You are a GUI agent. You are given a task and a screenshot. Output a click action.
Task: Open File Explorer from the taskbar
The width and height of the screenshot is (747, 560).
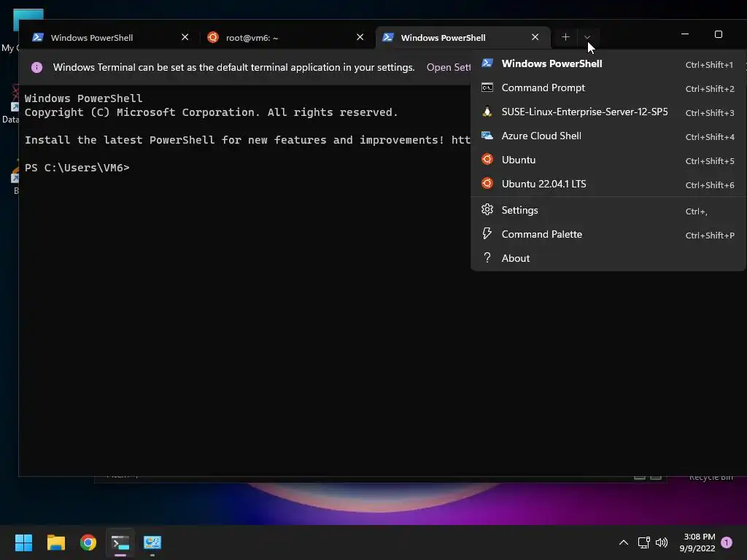55,542
